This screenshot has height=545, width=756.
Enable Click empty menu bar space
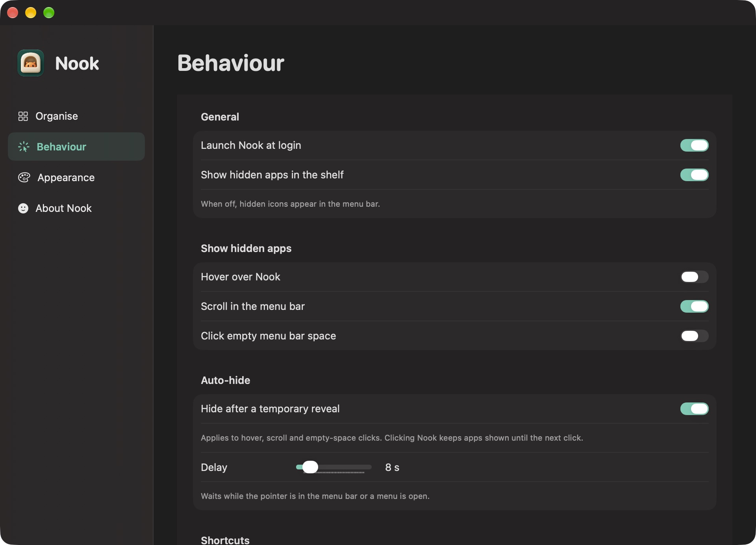695,336
